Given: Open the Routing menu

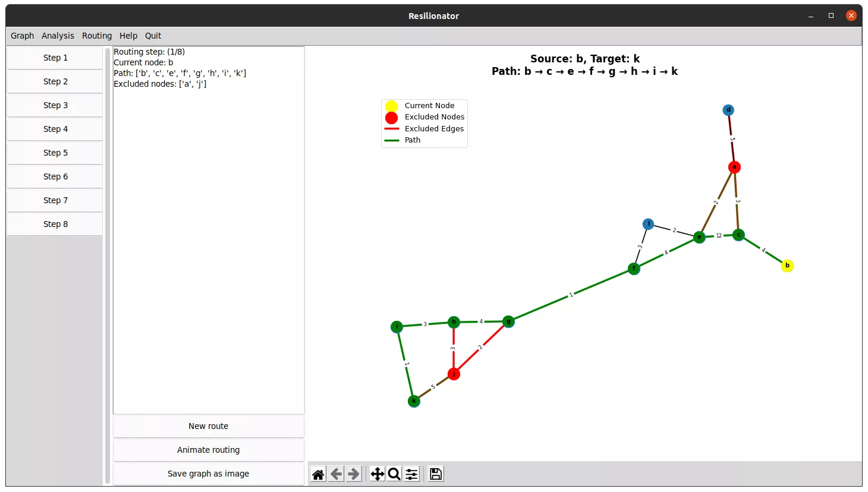Looking at the screenshot, I should pos(97,36).
